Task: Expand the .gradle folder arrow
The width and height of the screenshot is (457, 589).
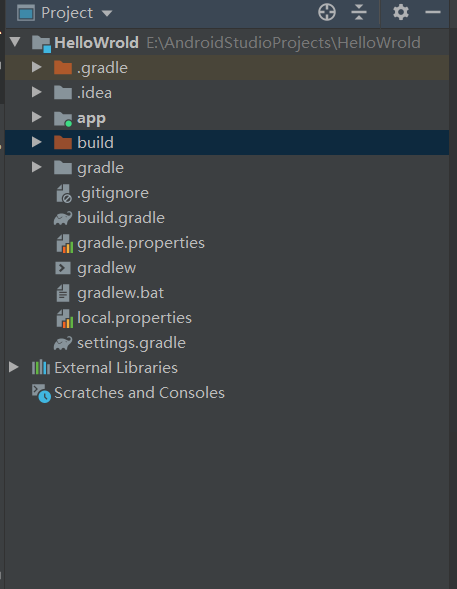Action: pos(37,67)
